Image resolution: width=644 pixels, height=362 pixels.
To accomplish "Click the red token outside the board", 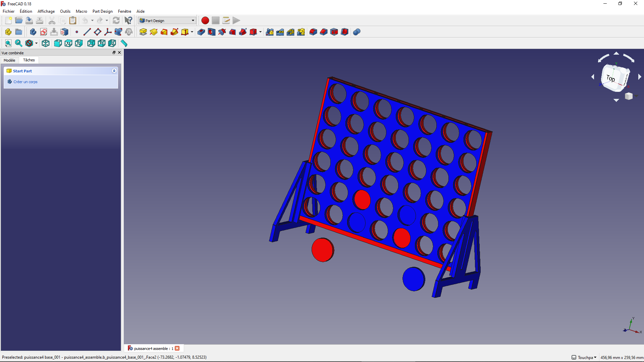I will coord(322,250).
